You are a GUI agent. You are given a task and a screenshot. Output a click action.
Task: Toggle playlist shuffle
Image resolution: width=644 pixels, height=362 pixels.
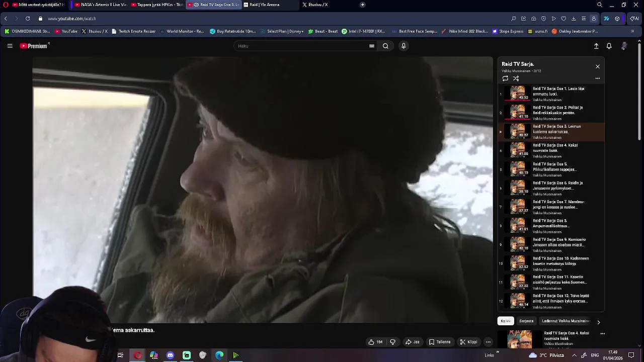coord(516,78)
